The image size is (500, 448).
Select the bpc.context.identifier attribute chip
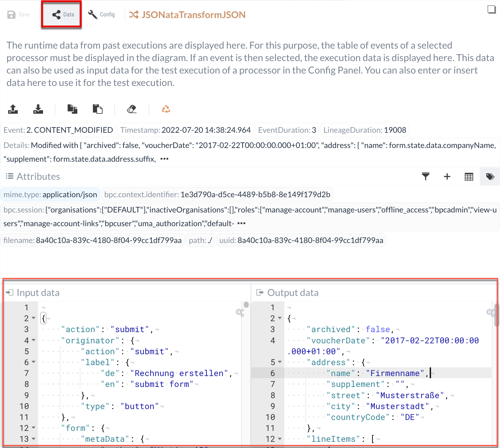click(217, 194)
